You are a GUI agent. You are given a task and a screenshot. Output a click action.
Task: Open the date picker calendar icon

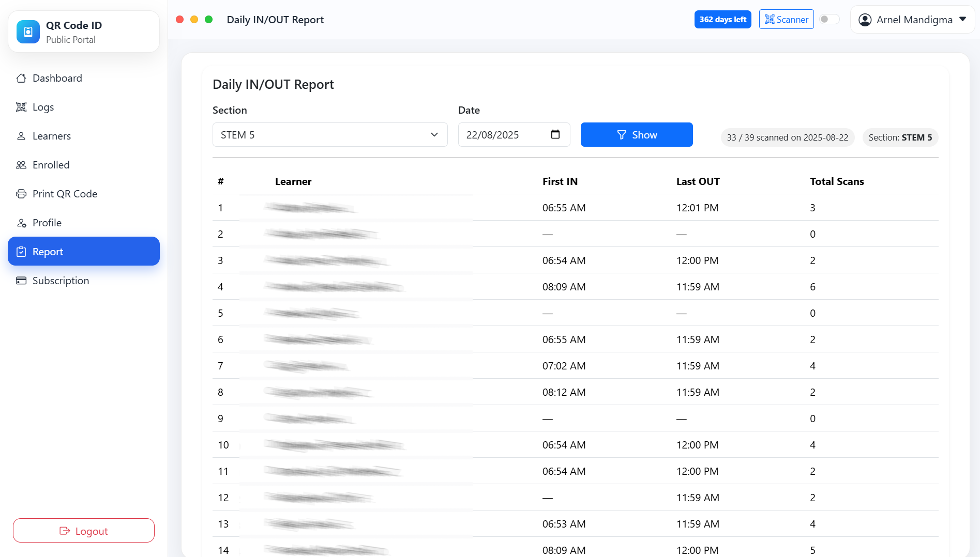pos(555,134)
